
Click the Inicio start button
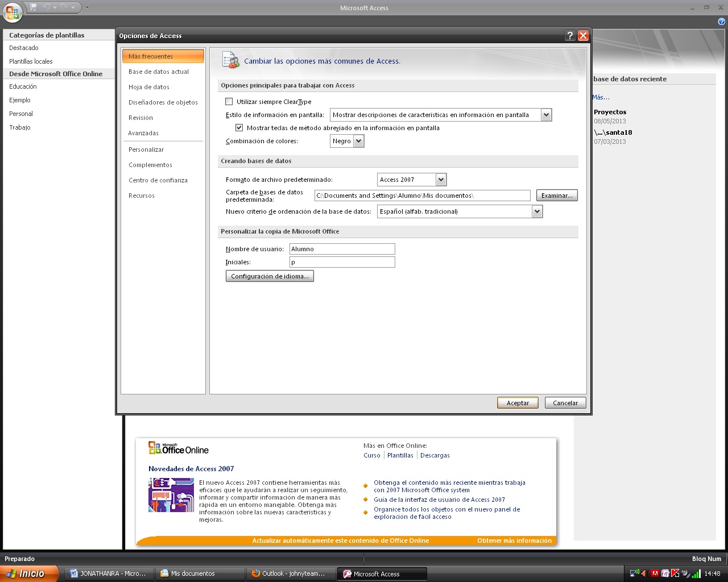pos(29,573)
